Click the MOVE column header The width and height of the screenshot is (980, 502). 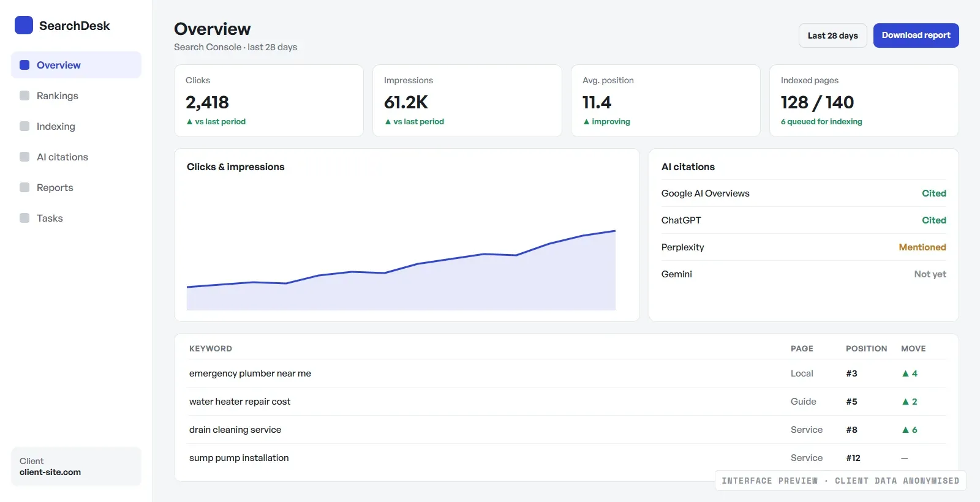[x=913, y=348]
